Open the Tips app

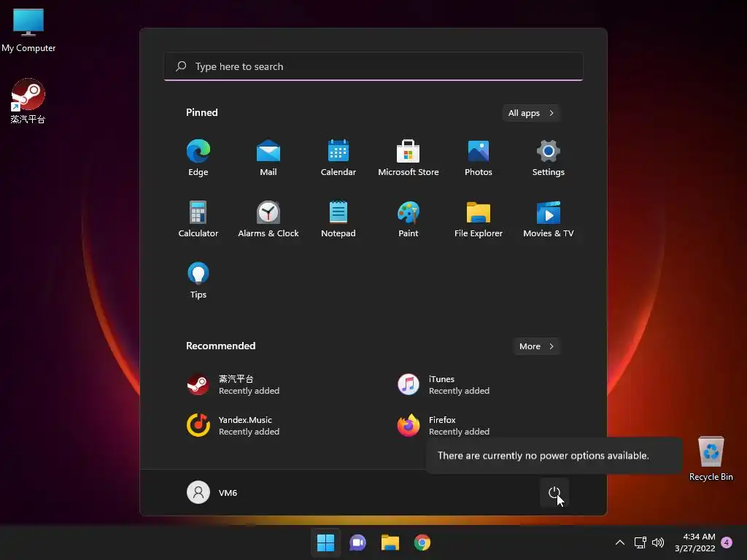click(x=198, y=281)
